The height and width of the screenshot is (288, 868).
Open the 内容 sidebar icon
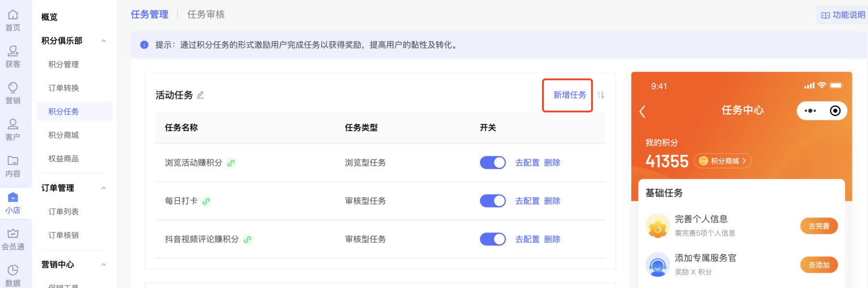coord(13,167)
